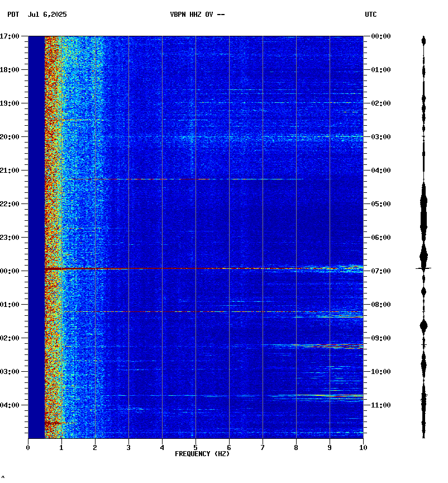Click the 0 Hz frequency axis label

[28, 447]
